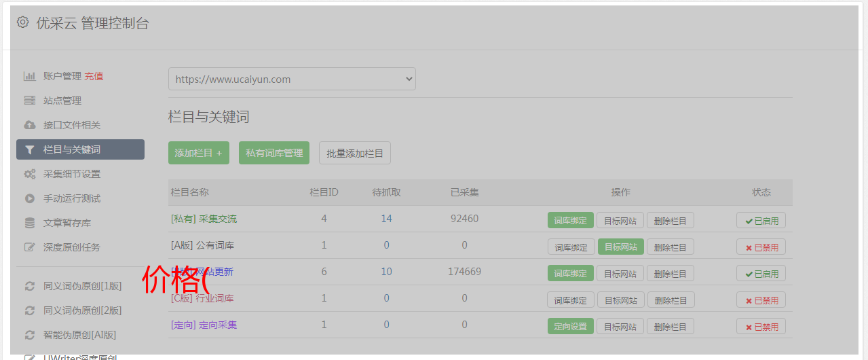
Task: Click the 栏目ID column header
Action: (x=324, y=192)
